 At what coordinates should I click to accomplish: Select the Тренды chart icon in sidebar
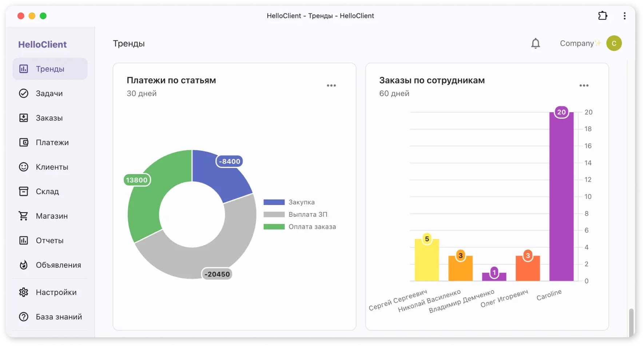(23, 68)
